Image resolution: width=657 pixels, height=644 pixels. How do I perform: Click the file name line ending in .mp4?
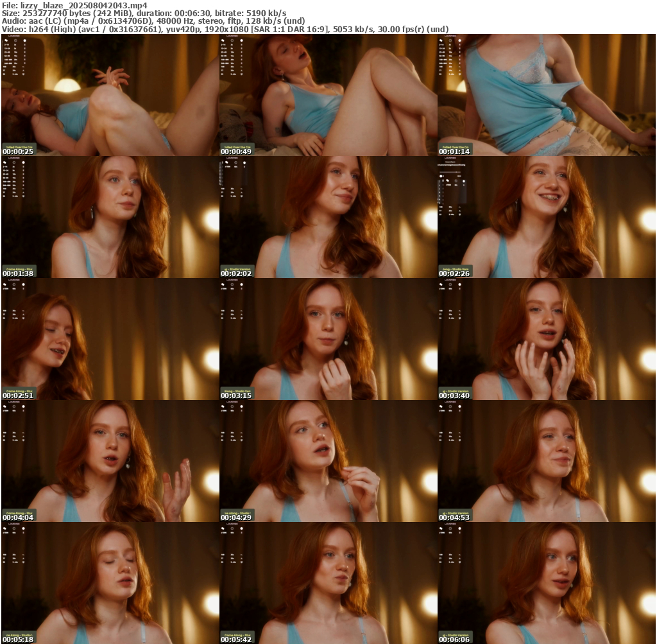74,5
